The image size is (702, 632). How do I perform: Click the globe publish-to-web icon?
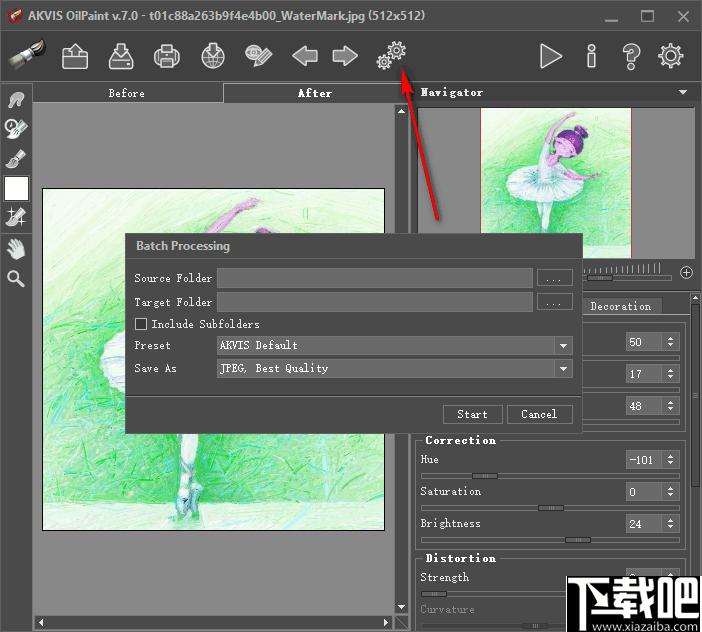pyautogui.click(x=213, y=56)
